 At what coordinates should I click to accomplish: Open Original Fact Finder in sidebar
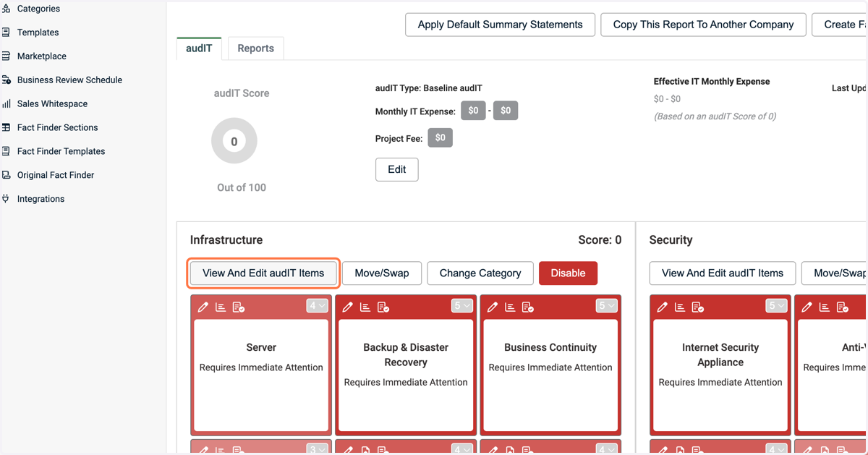(56, 175)
